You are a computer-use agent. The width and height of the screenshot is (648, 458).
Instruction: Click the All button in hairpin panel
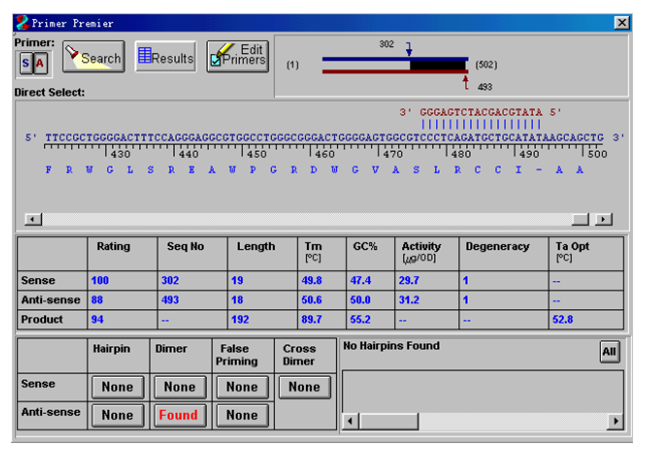pos(608,351)
